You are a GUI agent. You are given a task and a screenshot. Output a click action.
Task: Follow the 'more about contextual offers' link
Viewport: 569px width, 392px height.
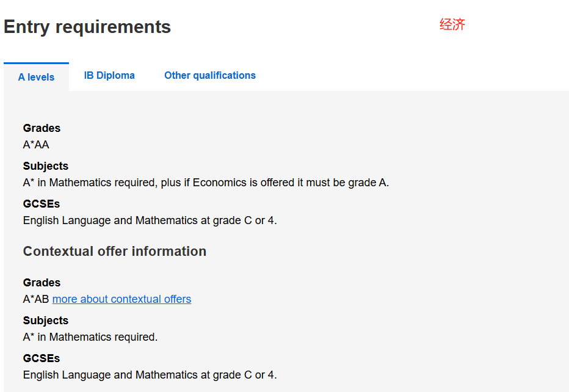tap(121, 299)
